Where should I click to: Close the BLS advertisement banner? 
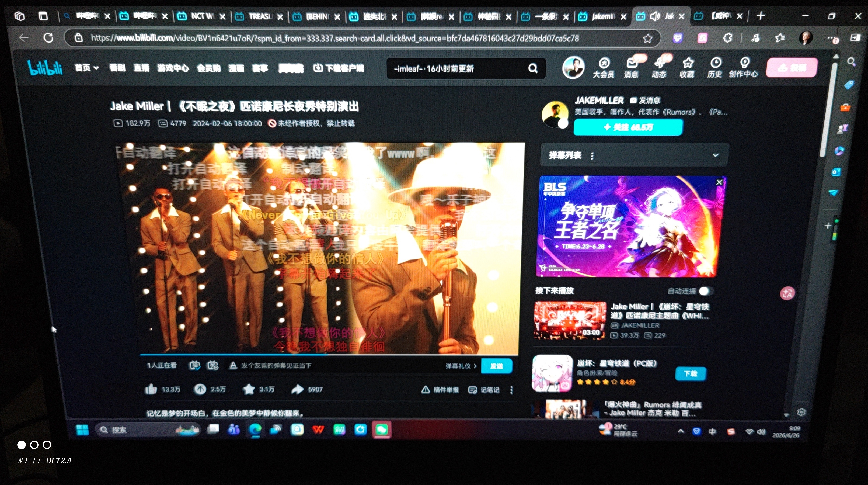719,182
